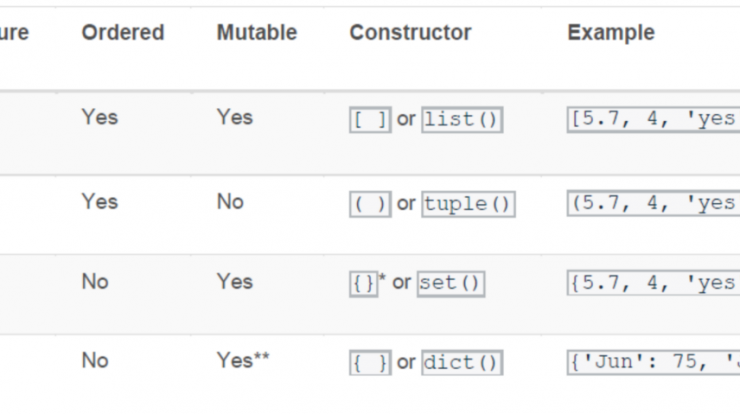This screenshot has width=740, height=414.
Task: Click the Ordered column header
Action: (123, 33)
